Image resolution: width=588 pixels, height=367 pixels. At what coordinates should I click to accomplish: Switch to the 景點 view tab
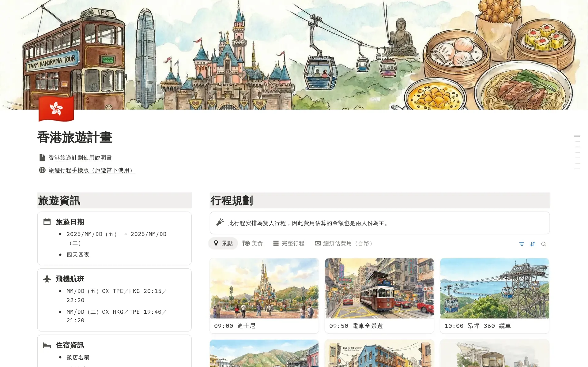click(x=223, y=243)
